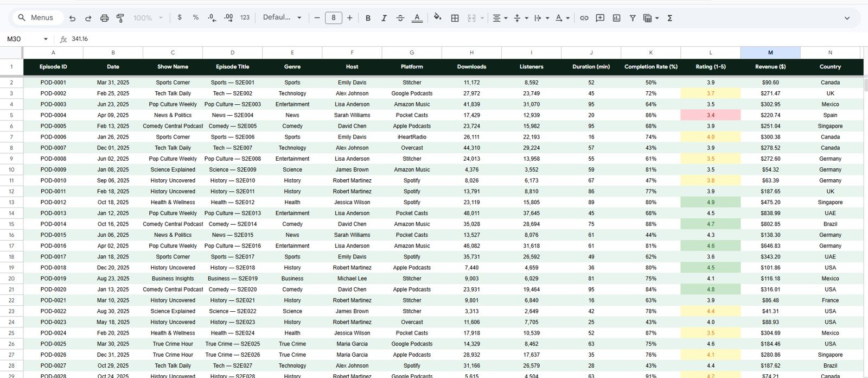Select revenue cell $838.99

tap(770, 213)
